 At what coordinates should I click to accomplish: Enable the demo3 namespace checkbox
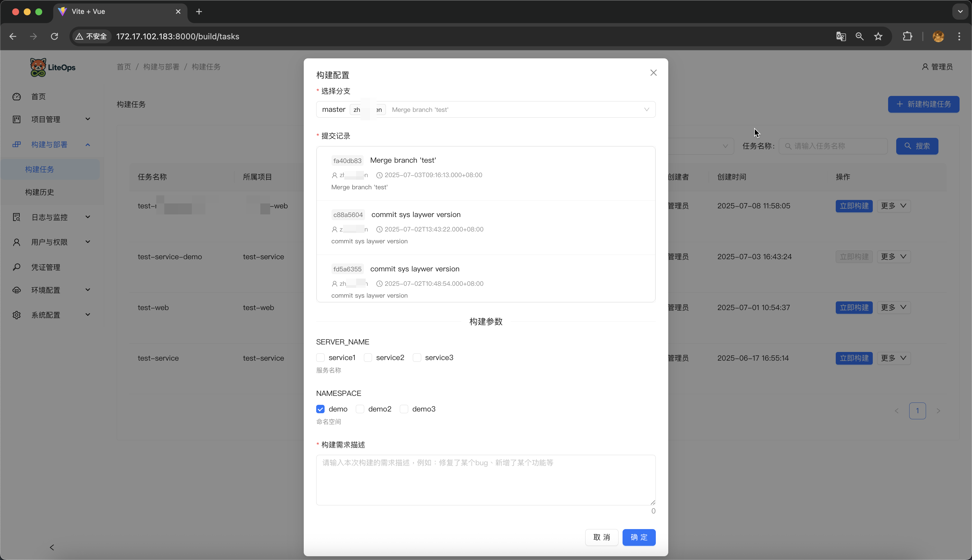tap(404, 409)
